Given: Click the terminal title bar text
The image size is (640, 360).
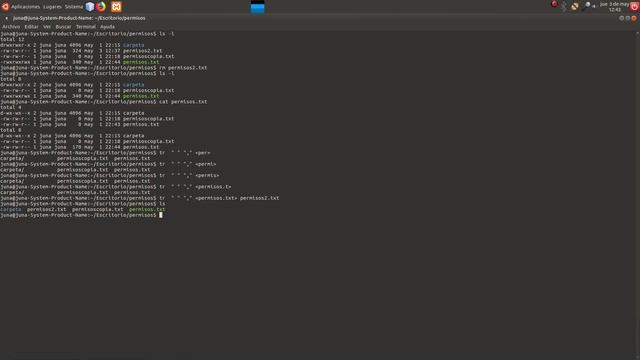Looking at the screenshot, I should pos(79,18).
